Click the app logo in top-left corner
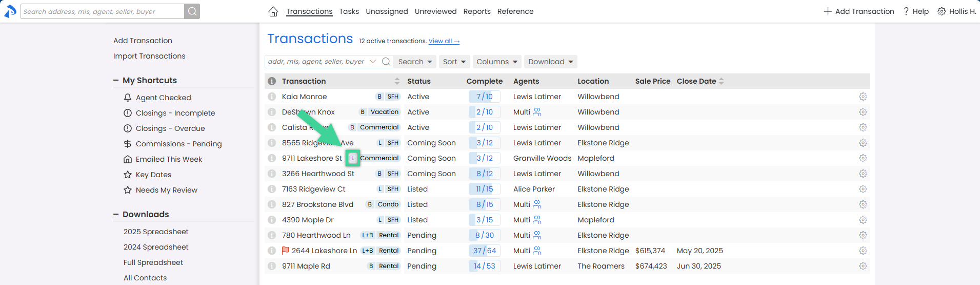Viewport: 980px width, 285px height. 10,11
